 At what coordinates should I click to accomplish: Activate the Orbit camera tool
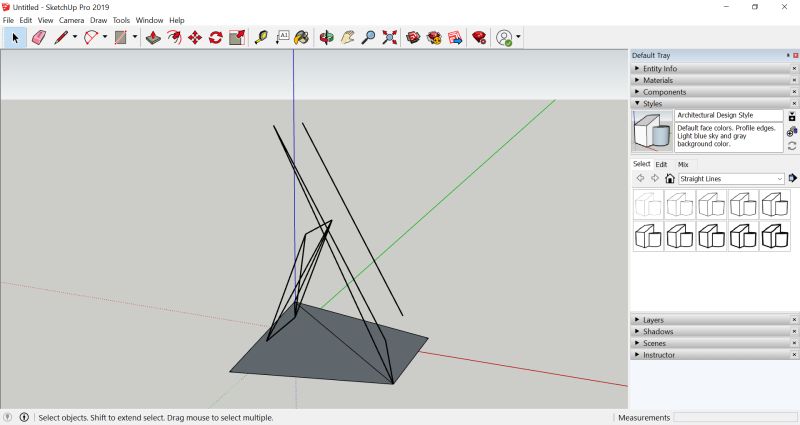pos(327,38)
